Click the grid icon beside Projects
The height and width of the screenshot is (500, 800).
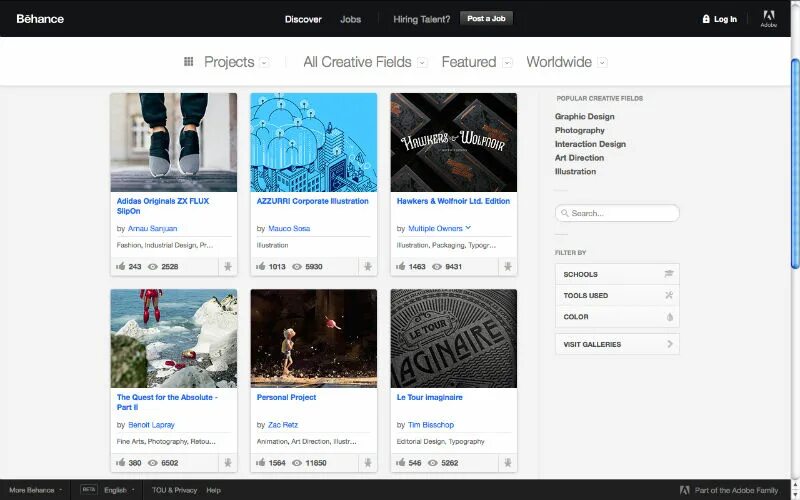coord(188,62)
